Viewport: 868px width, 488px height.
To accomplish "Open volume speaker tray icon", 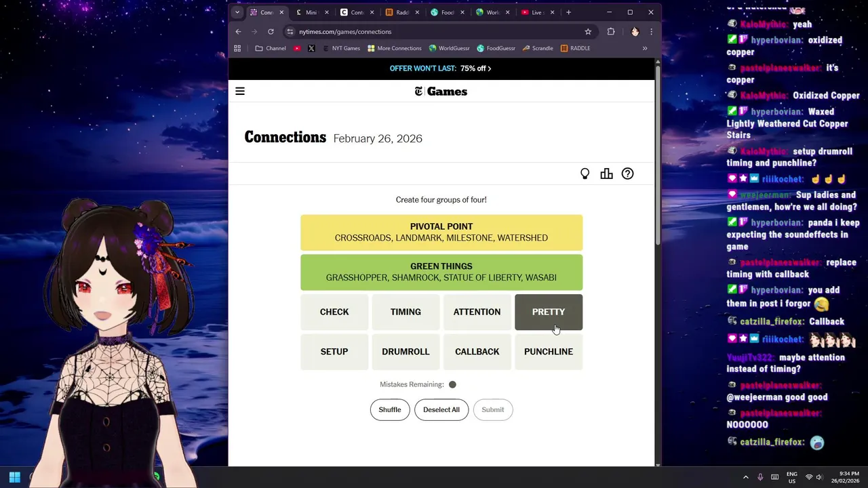I will pos(818,477).
